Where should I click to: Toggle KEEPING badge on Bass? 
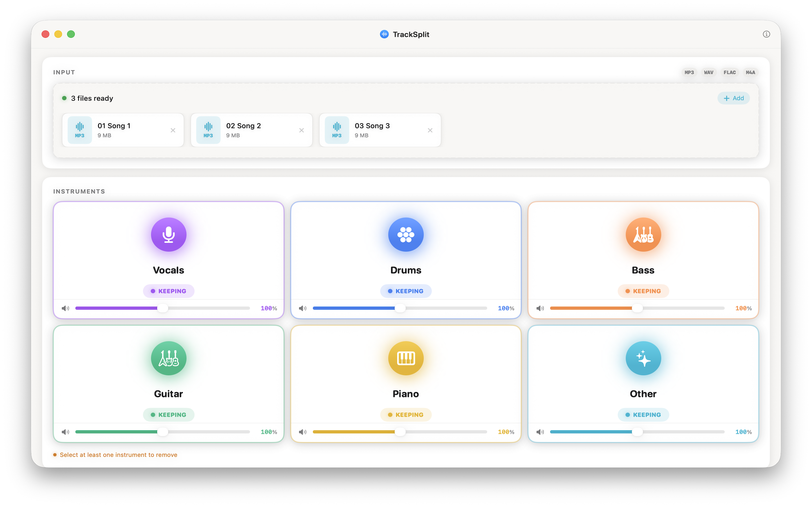click(643, 291)
